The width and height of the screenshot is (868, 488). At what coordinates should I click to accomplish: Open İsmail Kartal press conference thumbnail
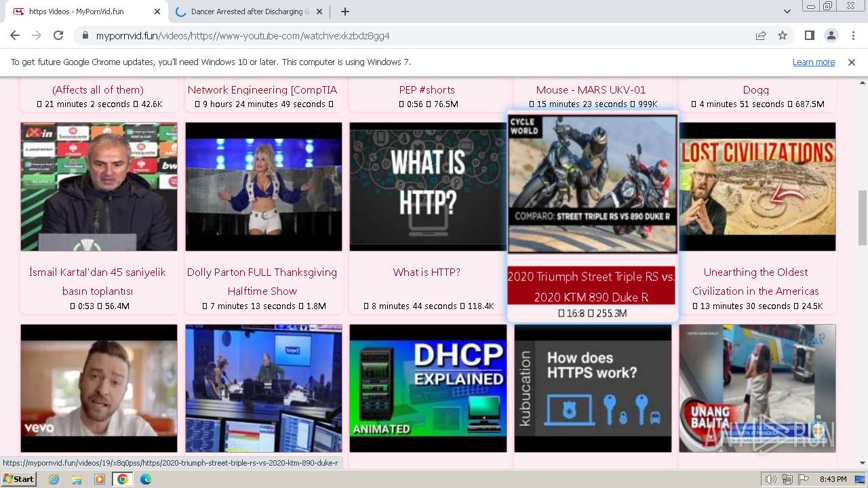(99, 186)
